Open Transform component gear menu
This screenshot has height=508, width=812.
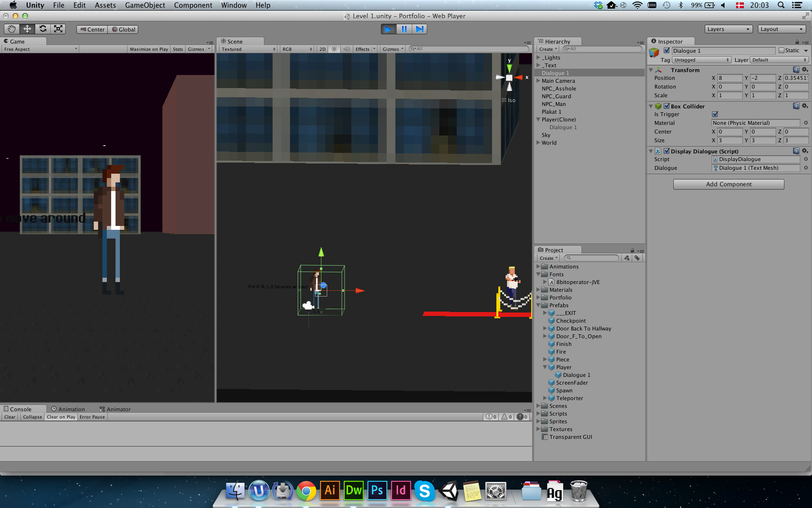[x=805, y=70]
